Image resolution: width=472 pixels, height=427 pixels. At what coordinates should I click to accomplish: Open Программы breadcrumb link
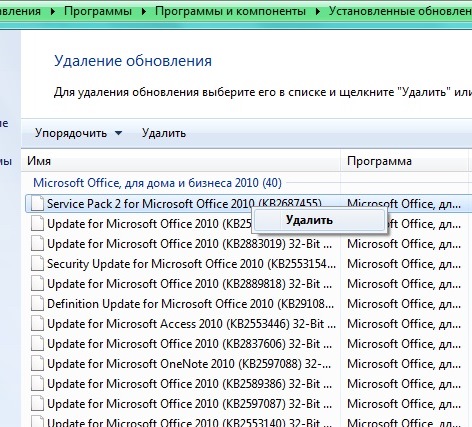click(x=98, y=11)
